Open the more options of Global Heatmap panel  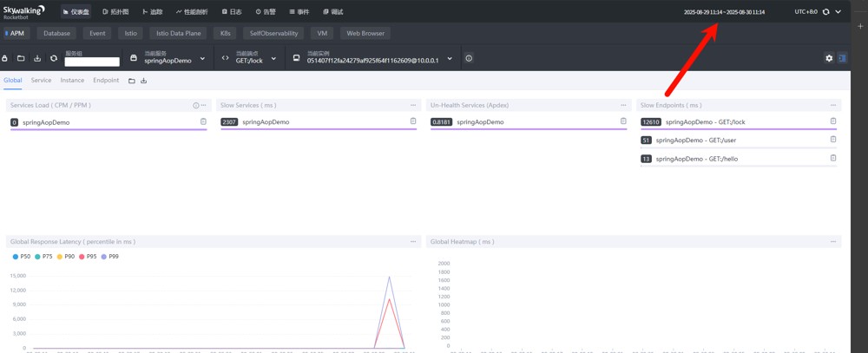tap(833, 242)
